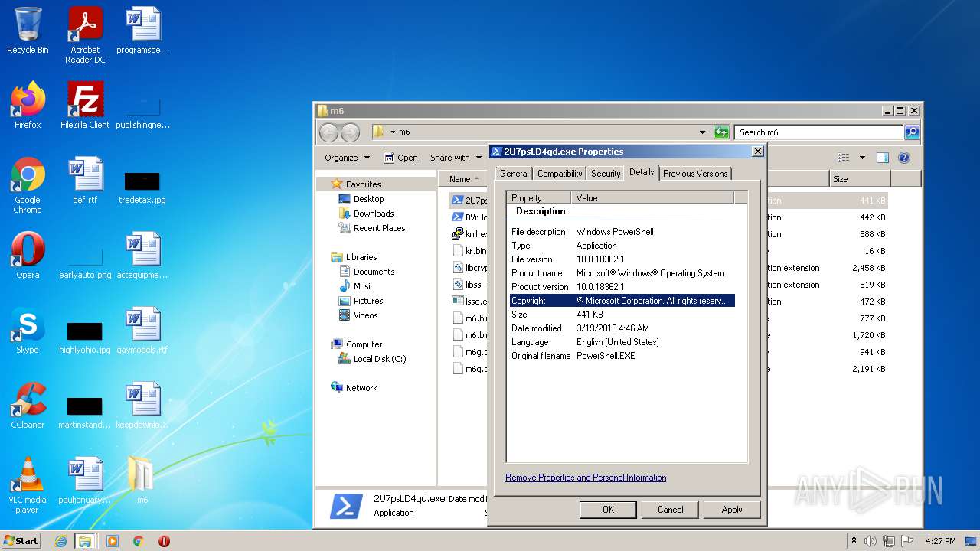Open the Videos library
Image resolution: width=980 pixels, height=551 pixels.
[x=365, y=315]
